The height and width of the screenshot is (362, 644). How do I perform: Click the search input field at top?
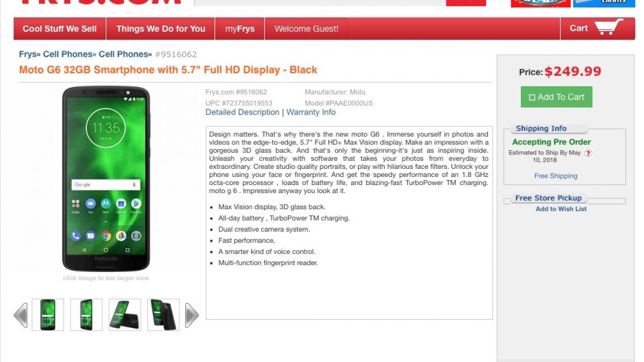[320, 3]
